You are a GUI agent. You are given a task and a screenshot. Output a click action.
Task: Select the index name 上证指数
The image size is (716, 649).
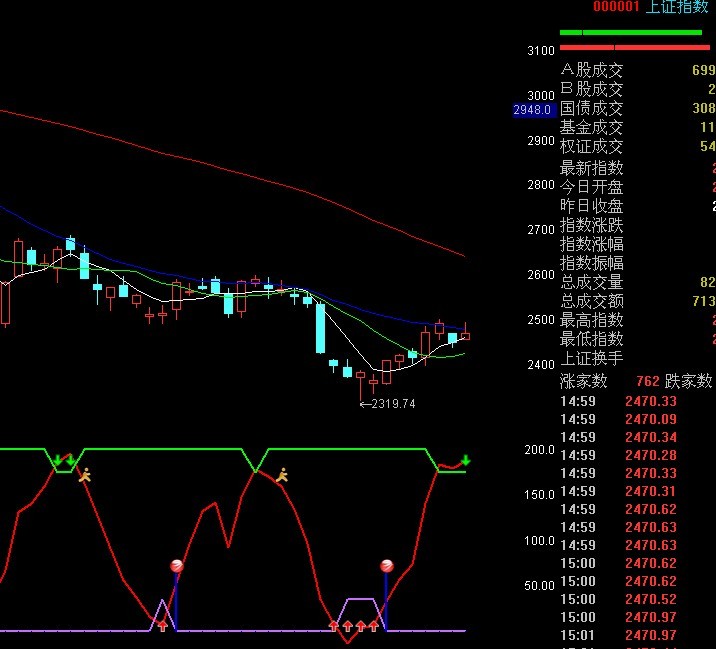pos(677,6)
